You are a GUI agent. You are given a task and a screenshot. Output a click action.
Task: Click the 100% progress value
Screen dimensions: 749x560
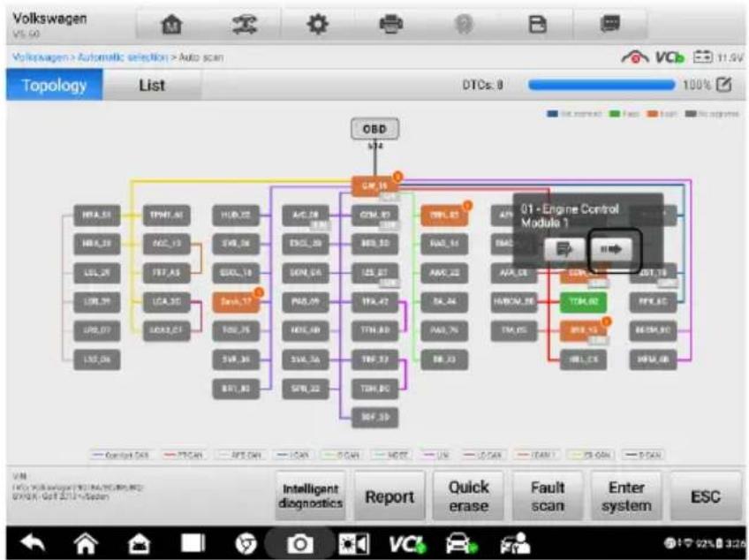click(x=697, y=85)
